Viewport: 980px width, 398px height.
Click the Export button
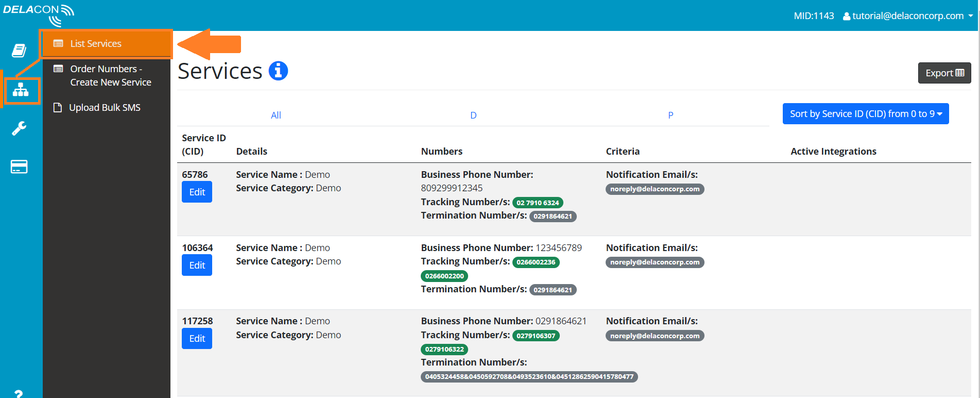(944, 73)
